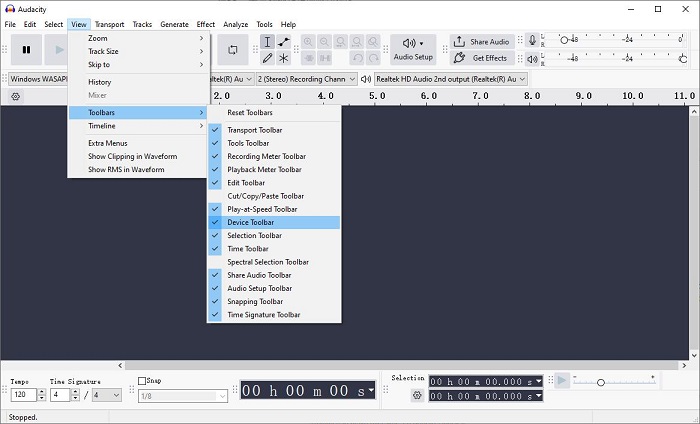This screenshot has height=424, width=700.
Task: Select the Multi-tool asterisk icon
Action: [x=283, y=58]
